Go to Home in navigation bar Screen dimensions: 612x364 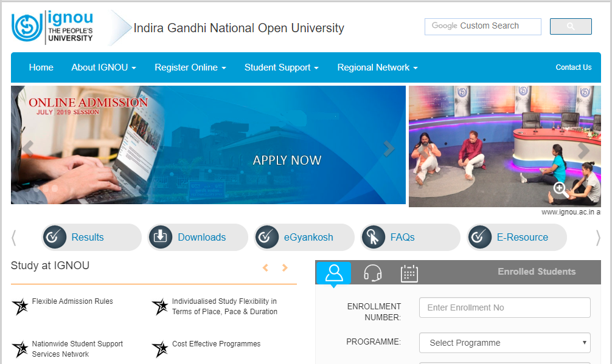(x=41, y=67)
